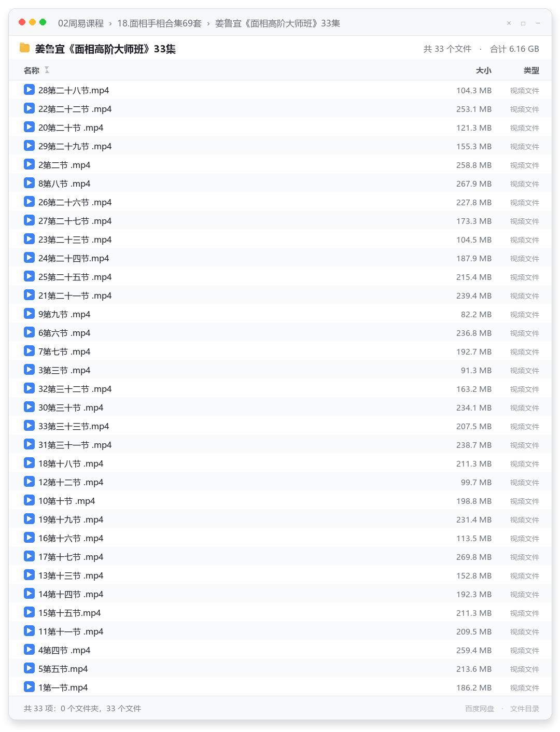Go to 02周易课程 in the breadcrumb
560x732 pixels.
[x=81, y=23]
